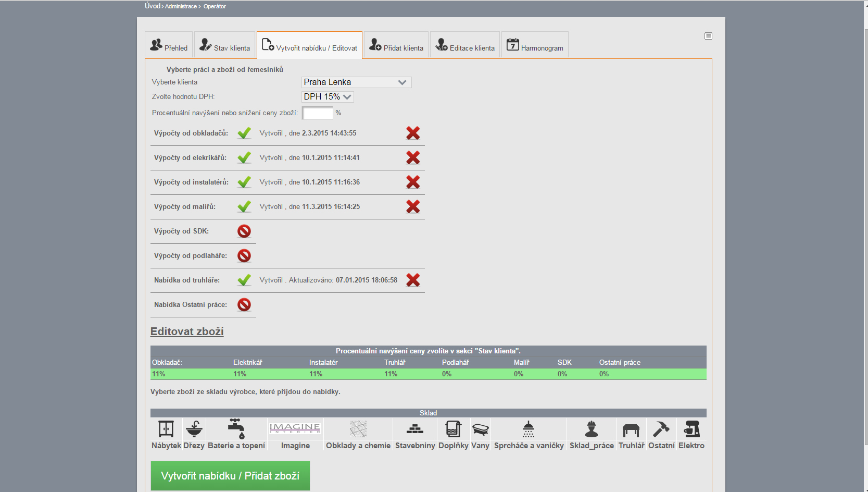Select the Stavebniny bricks icon
The height and width of the screenshot is (492, 868).
coord(414,429)
